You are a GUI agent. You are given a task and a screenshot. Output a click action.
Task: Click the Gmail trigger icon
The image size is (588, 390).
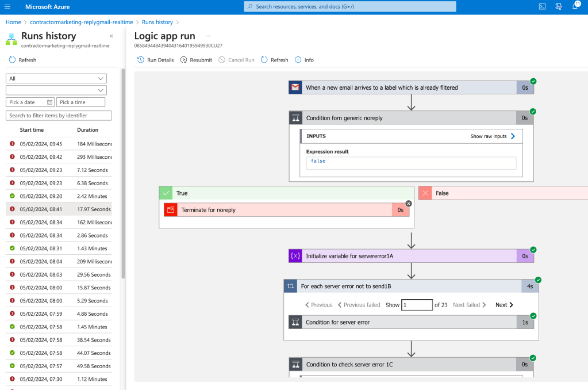295,87
